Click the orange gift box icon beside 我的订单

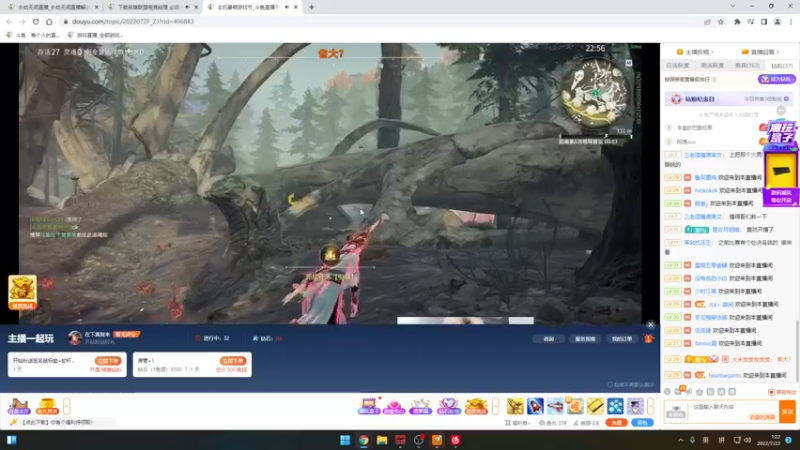(648, 338)
